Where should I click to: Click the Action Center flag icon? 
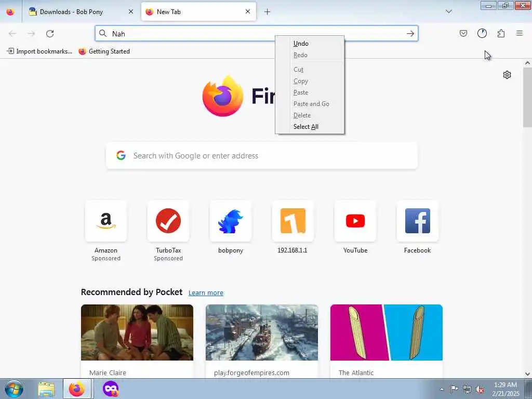click(454, 389)
